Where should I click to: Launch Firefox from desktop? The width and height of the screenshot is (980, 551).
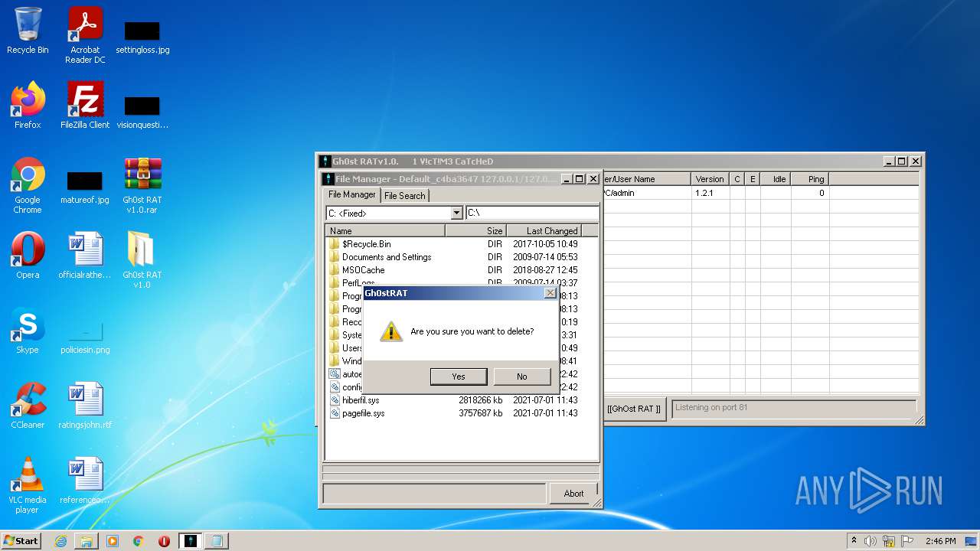[x=28, y=106]
